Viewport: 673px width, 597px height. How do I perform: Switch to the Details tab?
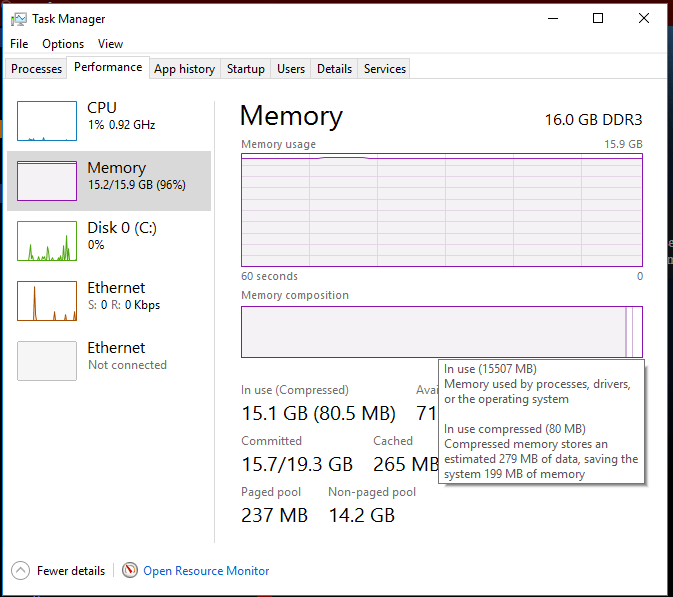[334, 69]
